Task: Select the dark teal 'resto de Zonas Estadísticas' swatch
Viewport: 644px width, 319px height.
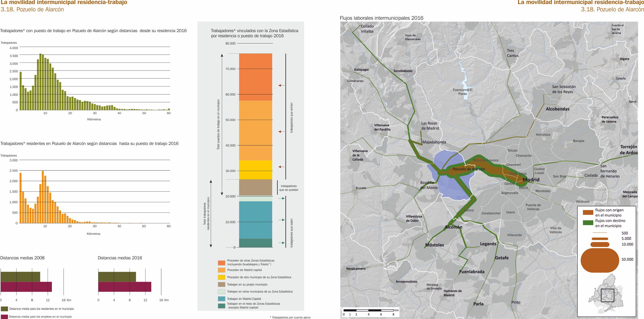Action: point(221,306)
